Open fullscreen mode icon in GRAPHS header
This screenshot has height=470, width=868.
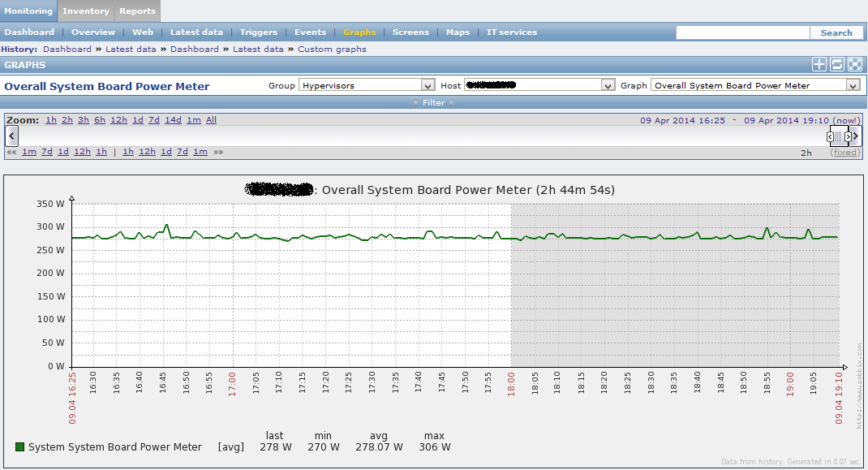pyautogui.click(x=855, y=65)
